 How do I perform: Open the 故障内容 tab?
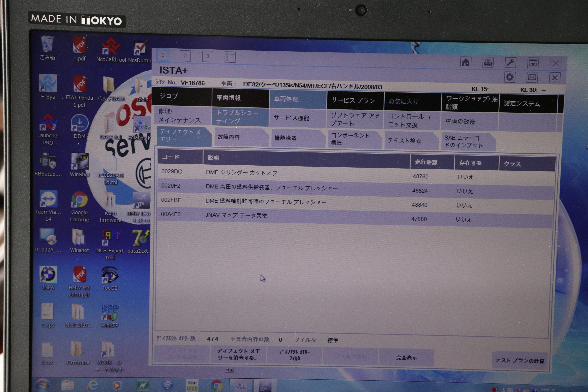[x=241, y=137]
